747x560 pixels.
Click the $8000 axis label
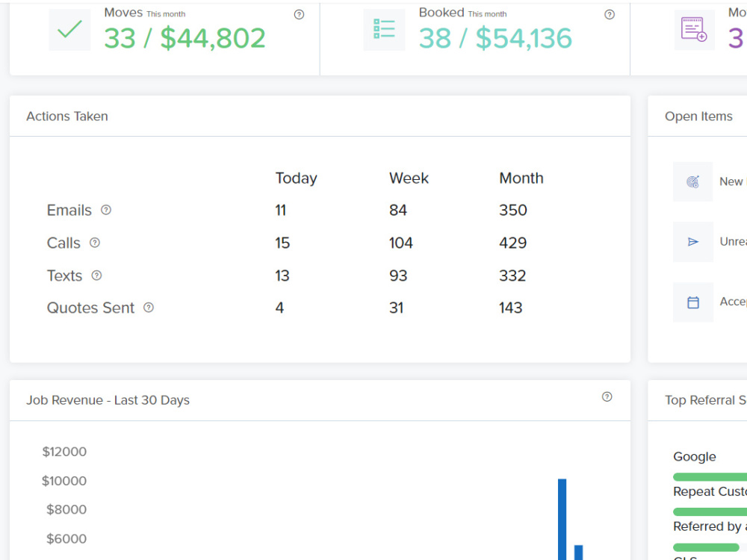click(x=66, y=509)
